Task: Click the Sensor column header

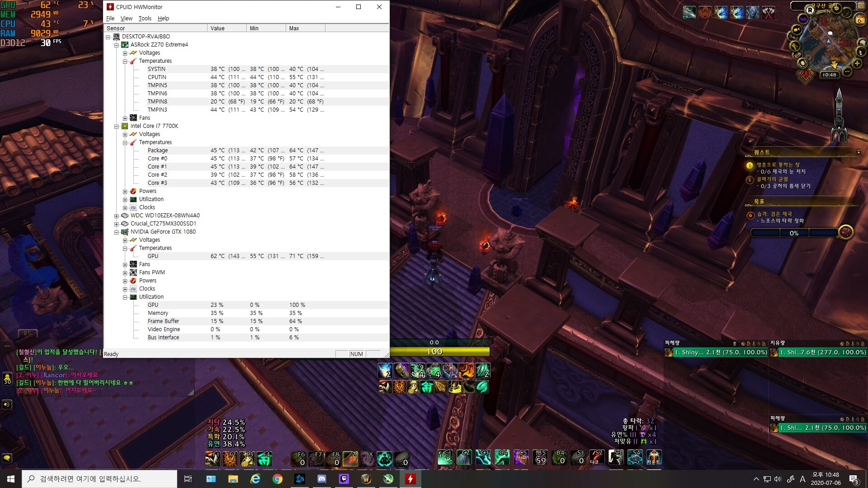Action: click(156, 28)
